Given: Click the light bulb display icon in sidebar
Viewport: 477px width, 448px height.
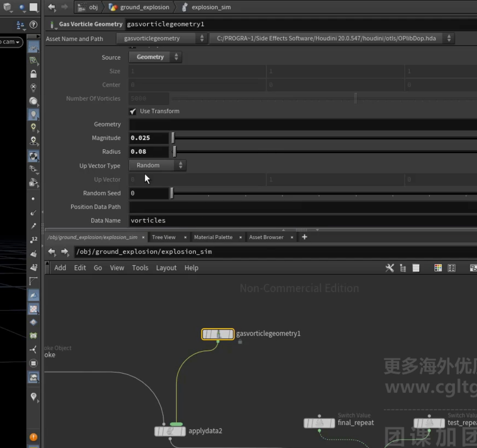Looking at the screenshot, I should [x=33, y=114].
